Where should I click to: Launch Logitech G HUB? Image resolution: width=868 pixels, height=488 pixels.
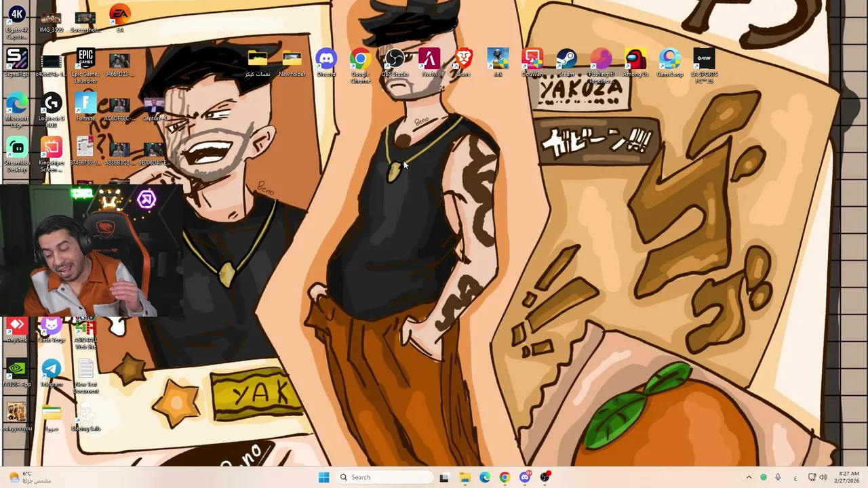[52, 110]
